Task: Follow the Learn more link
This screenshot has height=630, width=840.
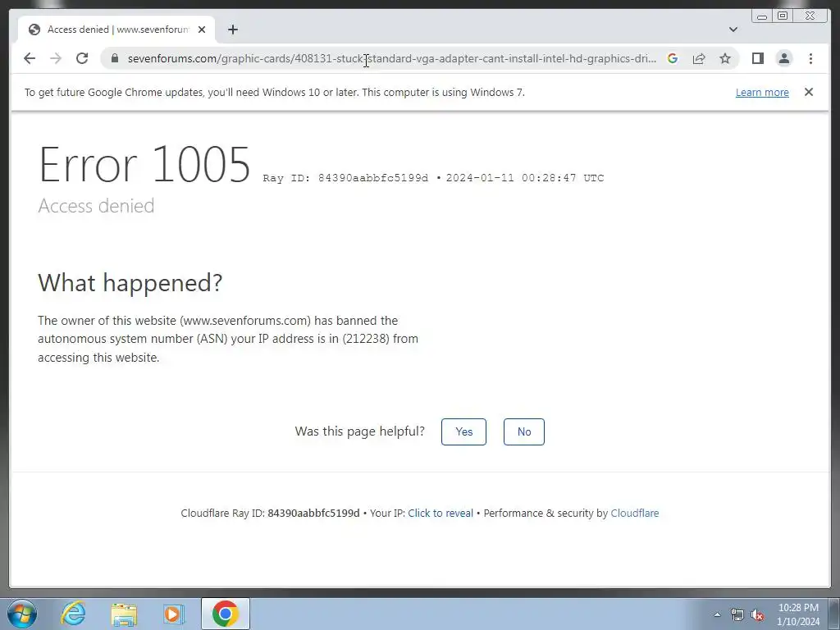Action: [x=762, y=92]
